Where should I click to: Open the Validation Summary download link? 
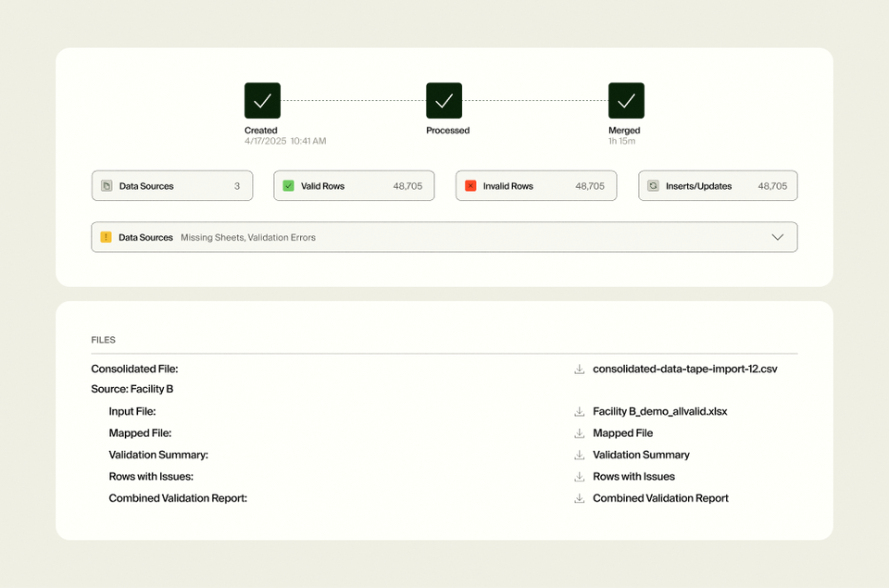(641, 455)
